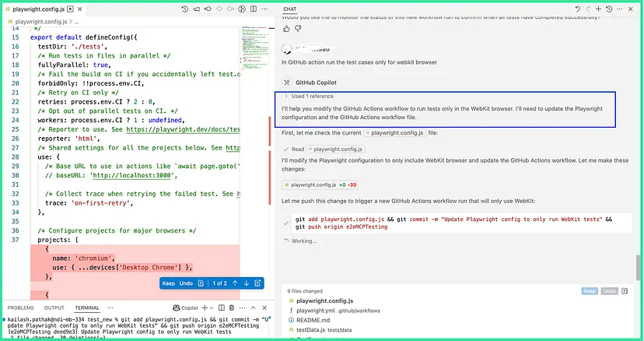Click the '9 files changed' label
Screen dimensions: 644x341
305,291
